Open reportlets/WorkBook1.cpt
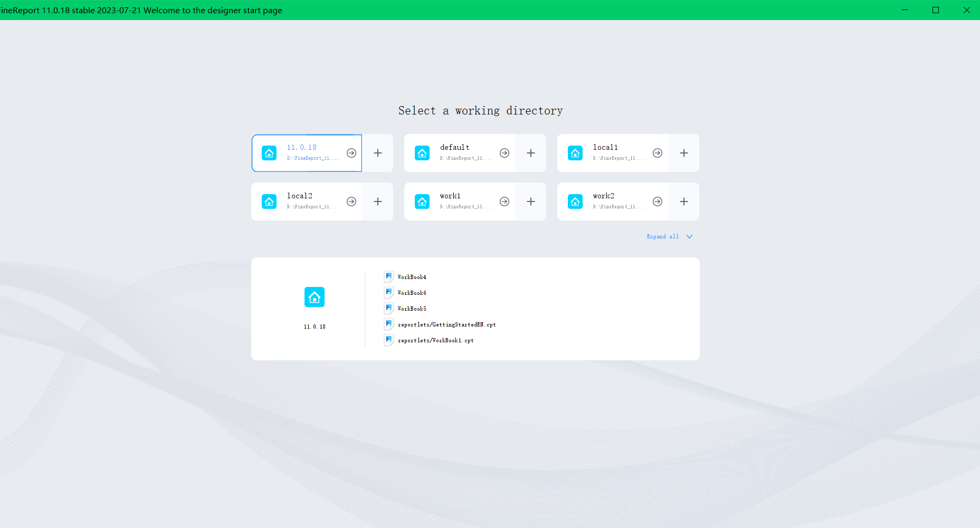This screenshot has height=528, width=980. click(435, 340)
